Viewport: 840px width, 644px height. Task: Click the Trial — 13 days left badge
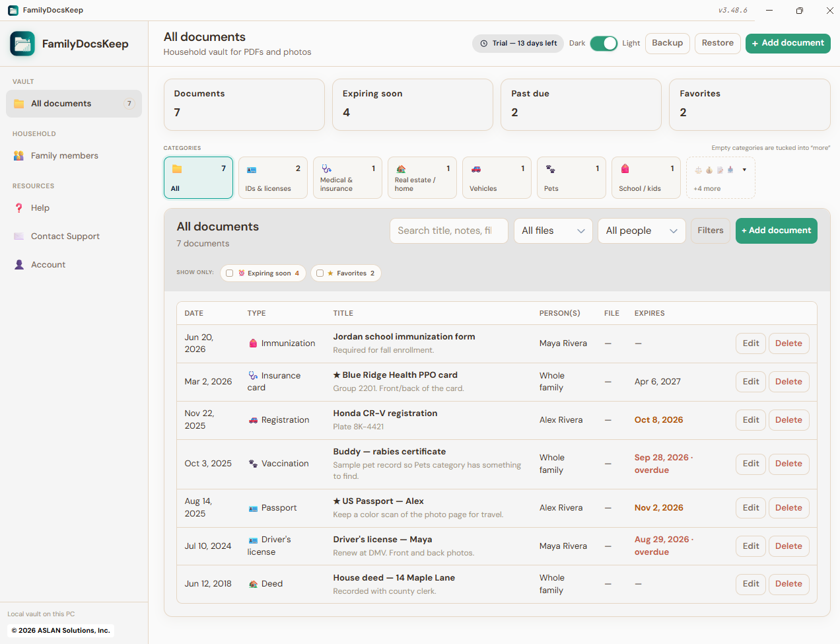click(518, 44)
